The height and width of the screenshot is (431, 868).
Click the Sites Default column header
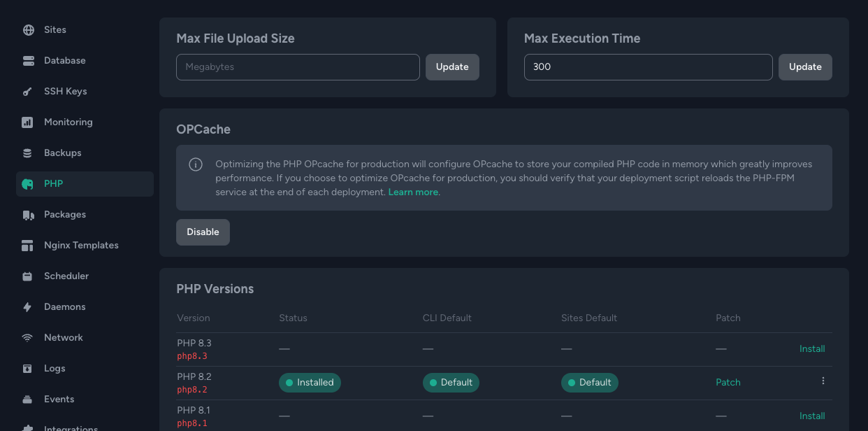589,318
